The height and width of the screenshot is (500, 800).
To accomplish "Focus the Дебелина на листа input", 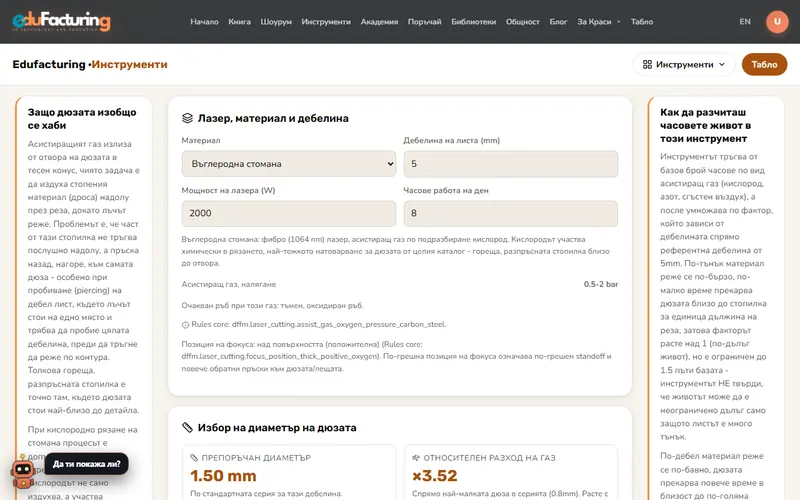I will pos(511,164).
